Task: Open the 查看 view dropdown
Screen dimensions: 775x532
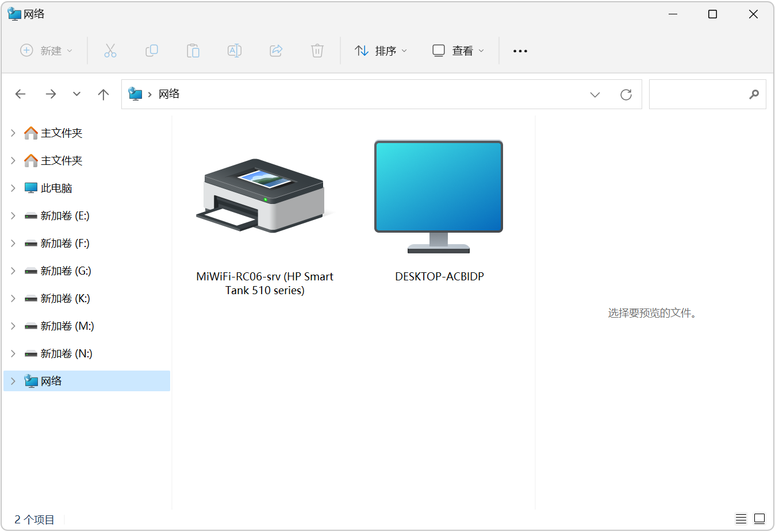Action: (x=458, y=51)
